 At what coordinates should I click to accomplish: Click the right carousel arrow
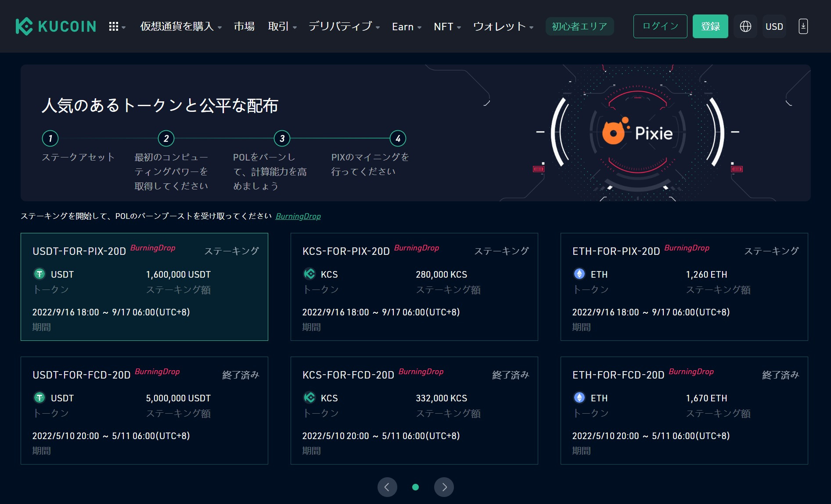pyautogui.click(x=444, y=487)
